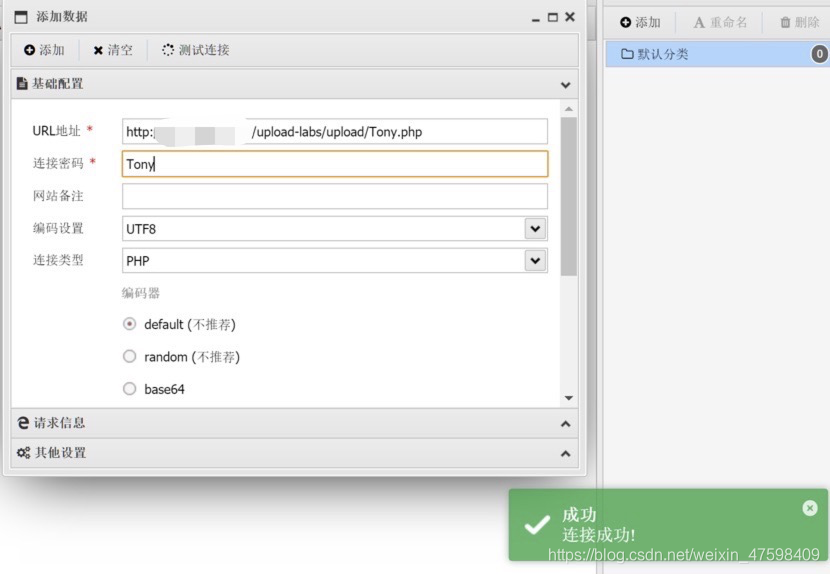Screen dimensions: 830x574
Task: Choose the base64 encoder radio button
Action: coord(129,389)
